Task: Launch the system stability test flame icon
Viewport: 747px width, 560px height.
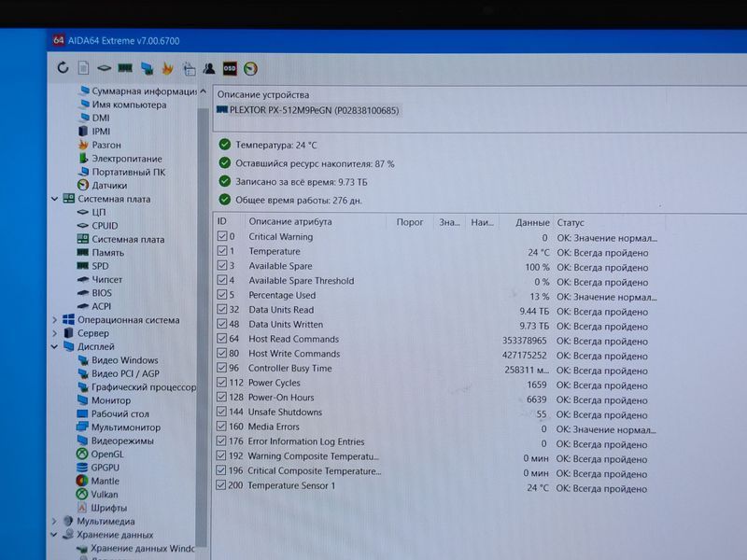Action: coord(167,68)
